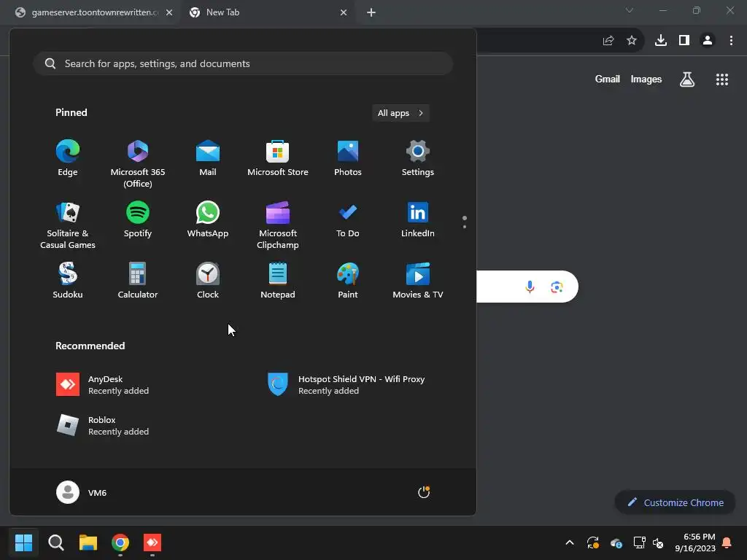747x560 pixels.
Task: Launch the To Do app
Action: [x=348, y=220]
